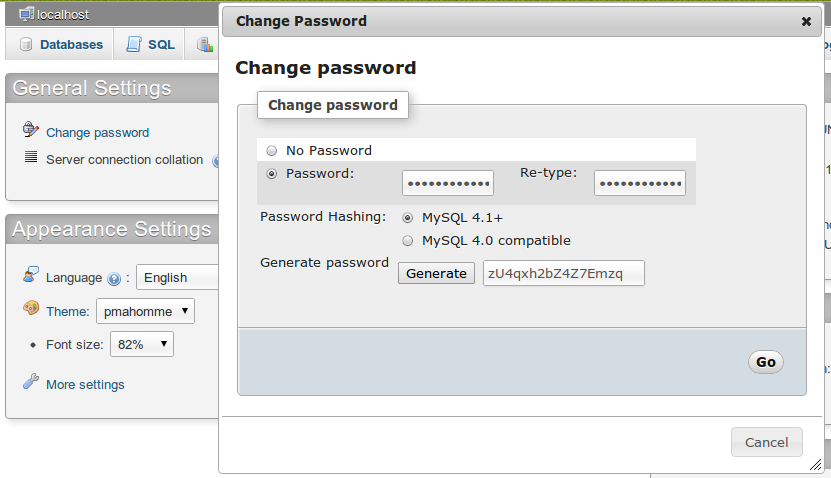Click the Change password key icon
The width and height of the screenshot is (831, 478).
[x=31, y=131]
